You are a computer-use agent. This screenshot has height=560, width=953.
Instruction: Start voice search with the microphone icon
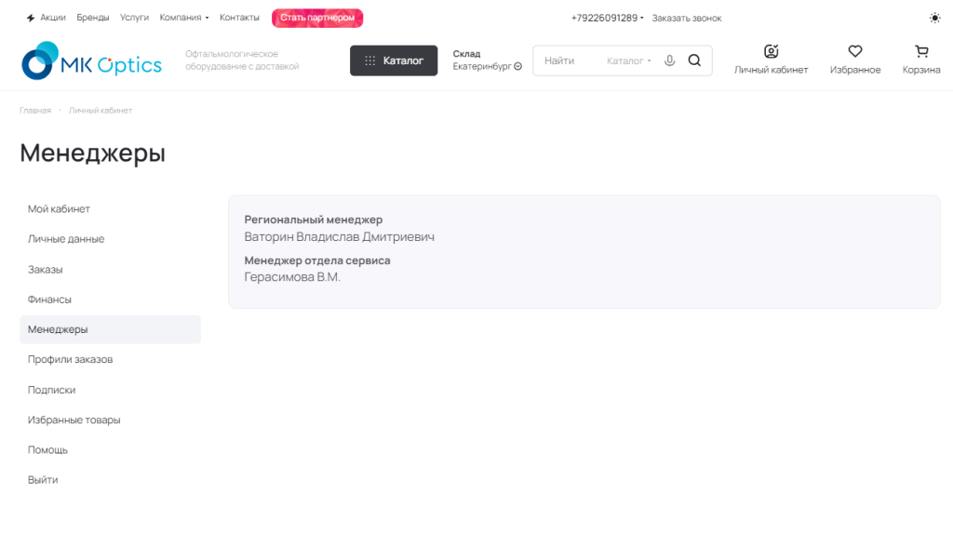tap(670, 60)
